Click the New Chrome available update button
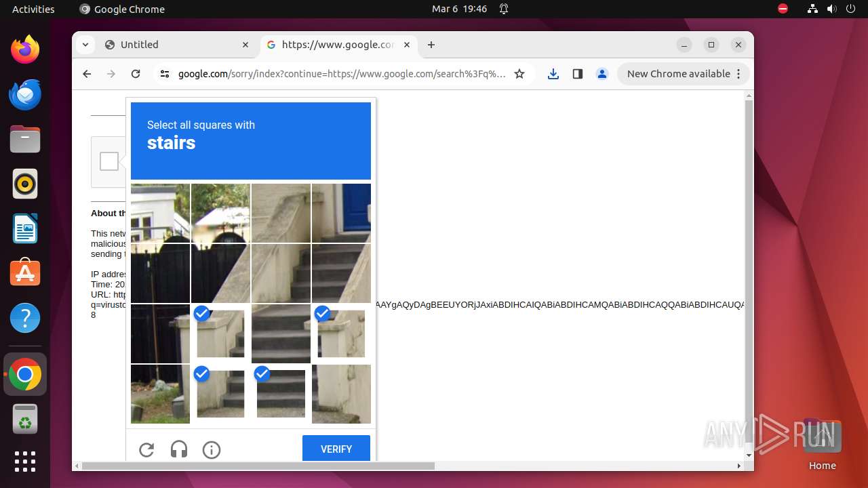Viewport: 868px width, 488px height. 684,74
